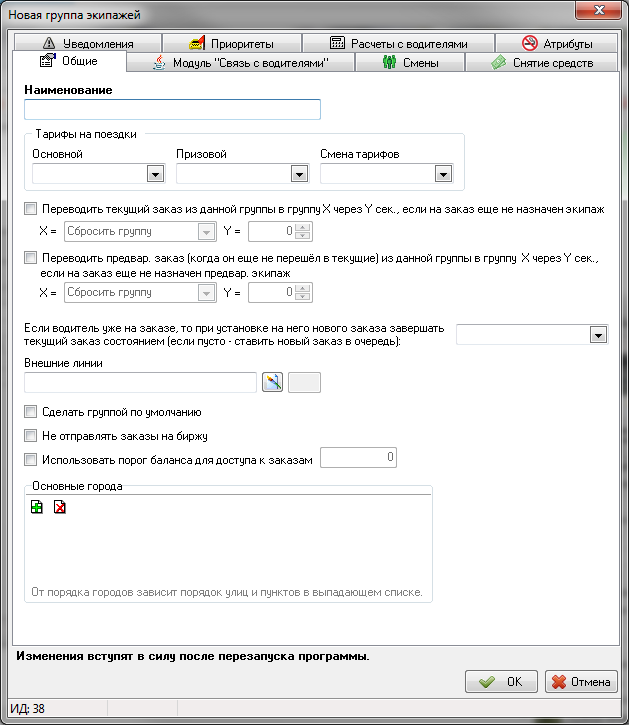Check Не отправлять заказы на биржу

click(31, 436)
